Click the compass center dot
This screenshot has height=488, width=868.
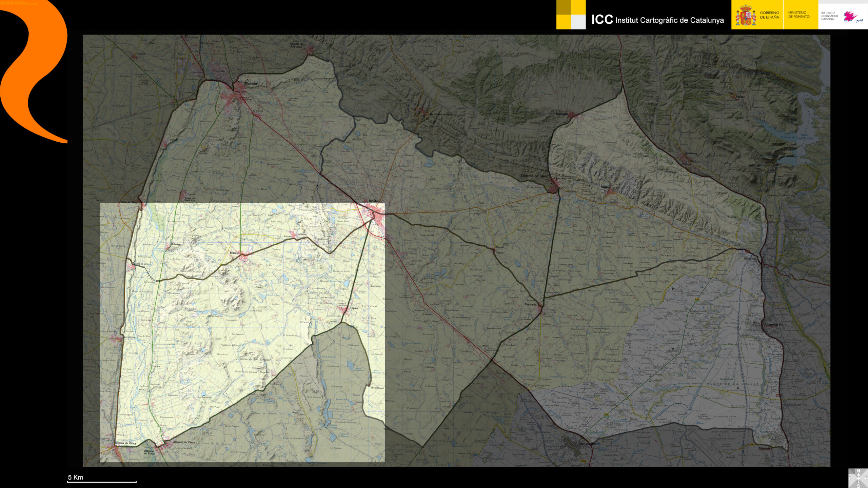coord(858,478)
